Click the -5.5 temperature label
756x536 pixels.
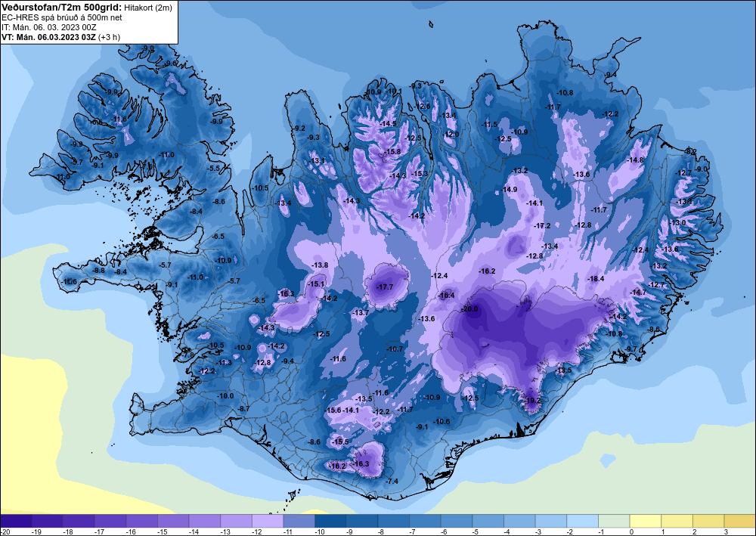point(214,169)
